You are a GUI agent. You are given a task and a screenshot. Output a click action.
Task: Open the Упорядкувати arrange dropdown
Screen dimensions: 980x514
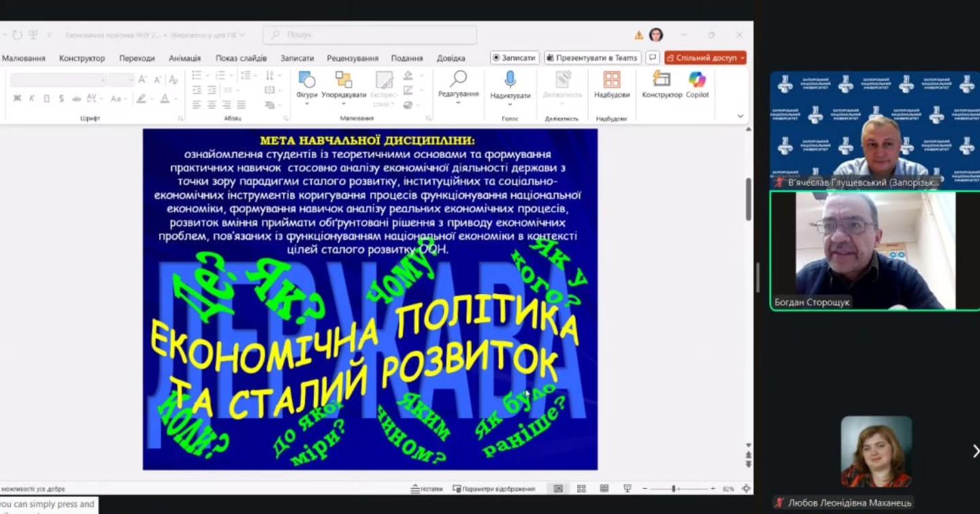tap(344, 87)
